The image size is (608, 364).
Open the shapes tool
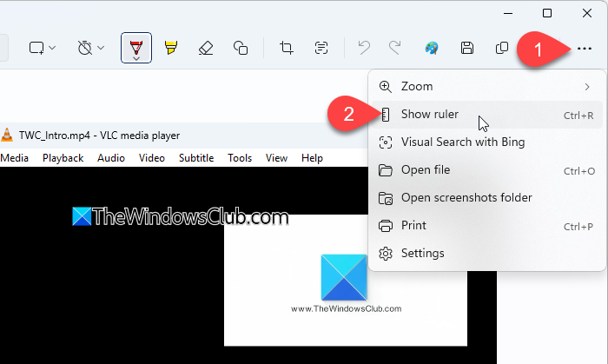click(241, 48)
